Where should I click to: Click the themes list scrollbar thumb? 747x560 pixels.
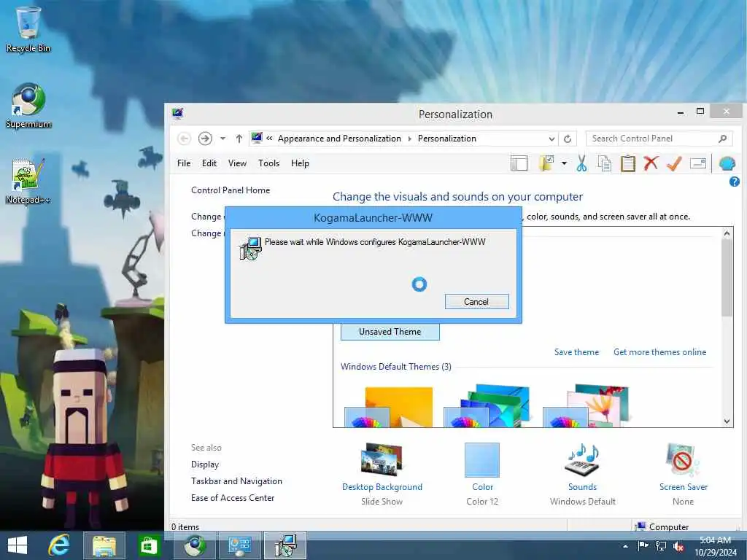tap(727, 278)
